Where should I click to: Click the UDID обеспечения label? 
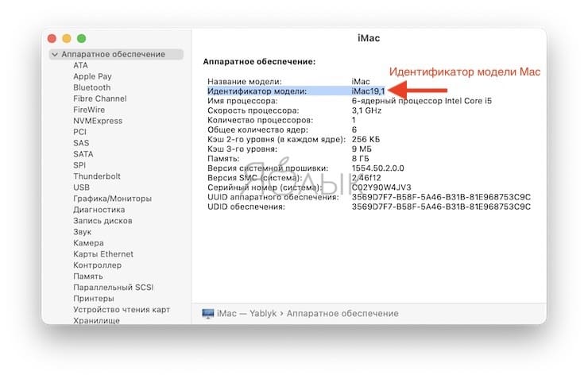246,207
